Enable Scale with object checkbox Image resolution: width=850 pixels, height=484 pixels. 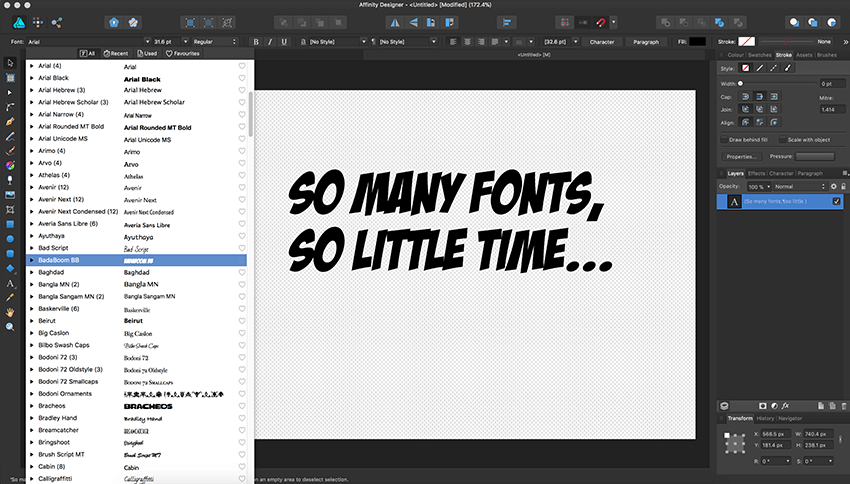click(781, 139)
